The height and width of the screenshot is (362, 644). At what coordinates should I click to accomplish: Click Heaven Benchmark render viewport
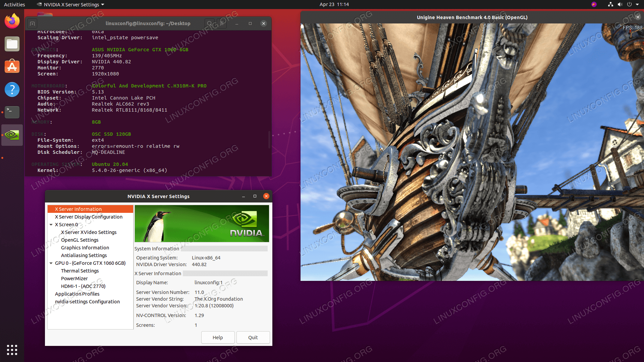point(472,152)
